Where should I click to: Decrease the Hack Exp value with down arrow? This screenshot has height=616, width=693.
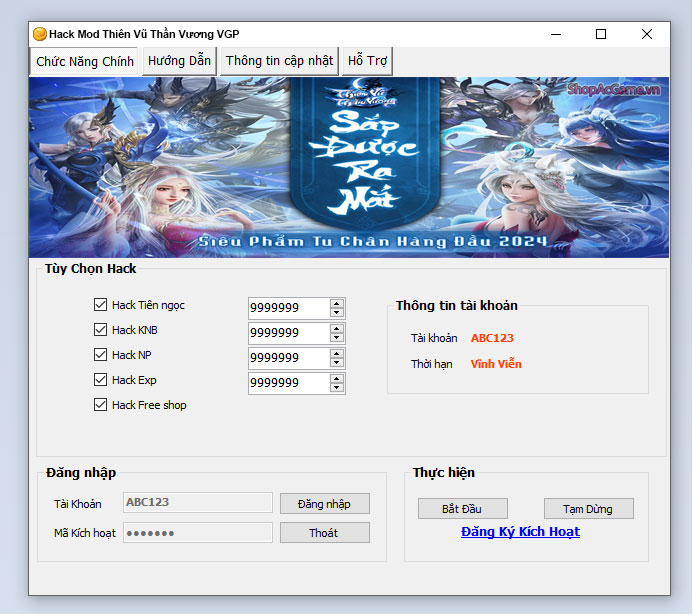[x=337, y=388]
